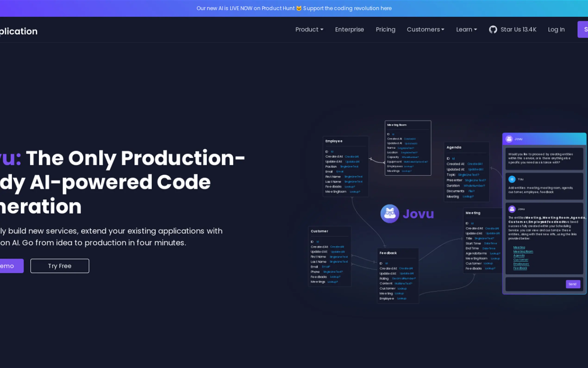Expand the Learn dropdown menu
This screenshot has width=588, height=368.
coord(466,30)
